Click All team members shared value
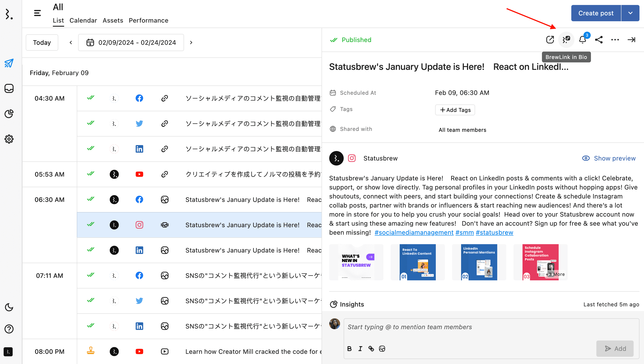 [462, 130]
